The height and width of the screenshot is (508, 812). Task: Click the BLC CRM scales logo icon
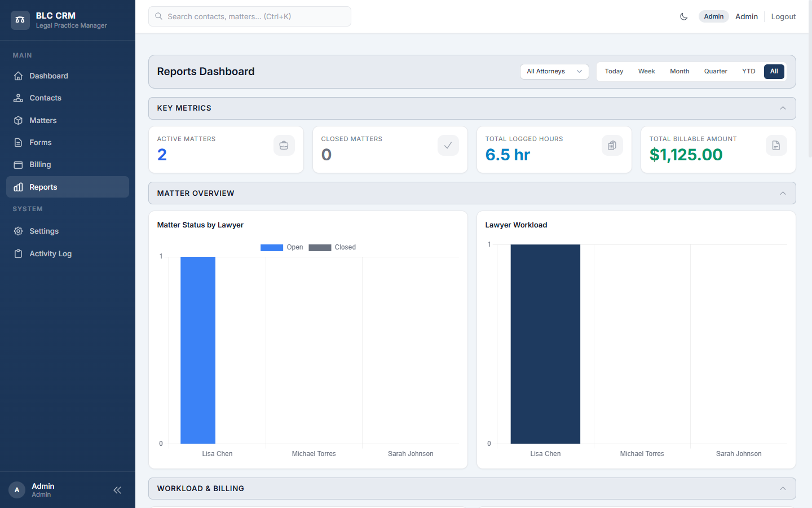click(x=20, y=20)
